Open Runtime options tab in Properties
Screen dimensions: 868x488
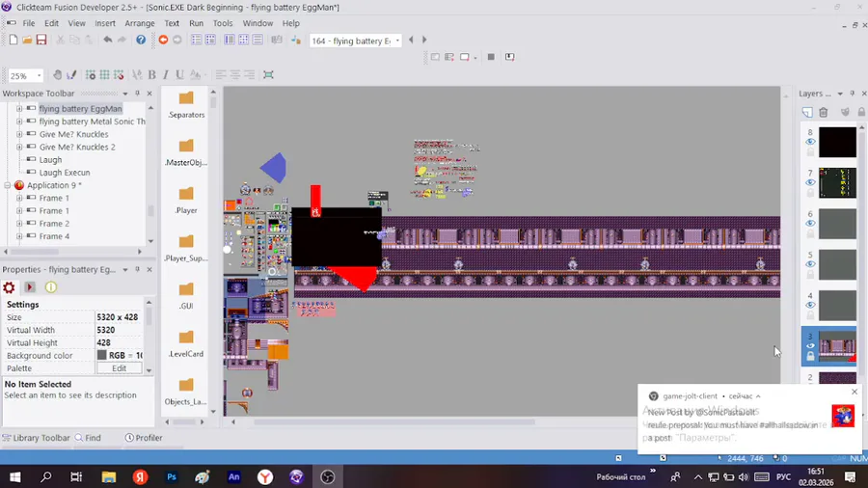(30, 287)
